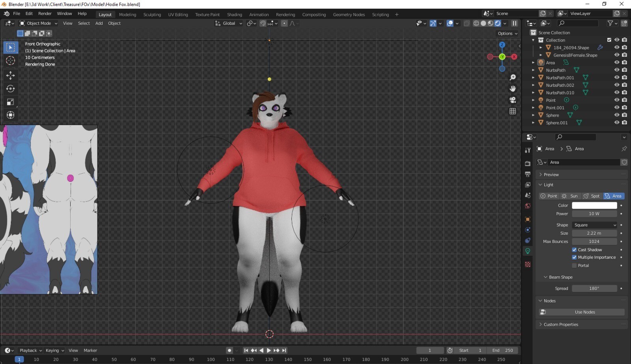Uncheck Multiple Importance for the light
The image size is (631, 364).
(575, 257)
